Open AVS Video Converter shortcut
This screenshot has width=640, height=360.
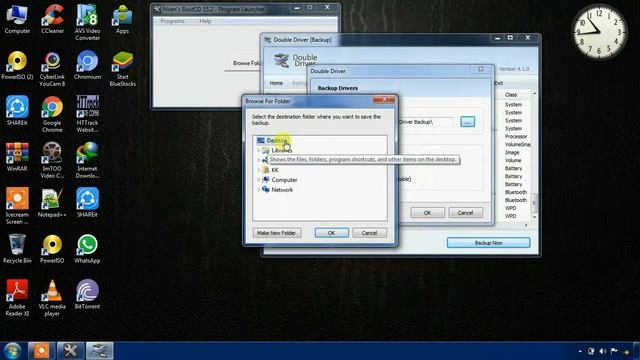[87, 22]
